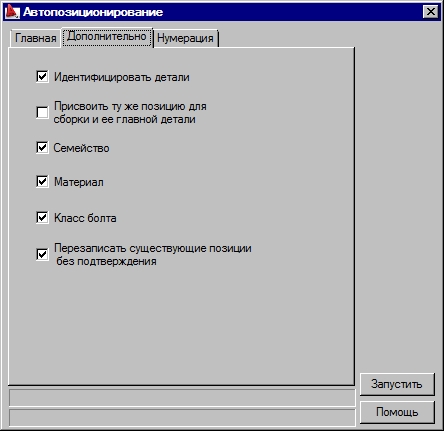Click the 'без подтверждения' label line
Screen dimensions: 444x431
(106, 261)
